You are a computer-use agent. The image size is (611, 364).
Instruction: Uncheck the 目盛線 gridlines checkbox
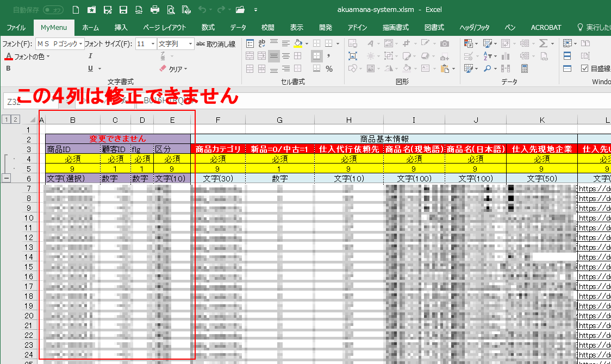(585, 68)
